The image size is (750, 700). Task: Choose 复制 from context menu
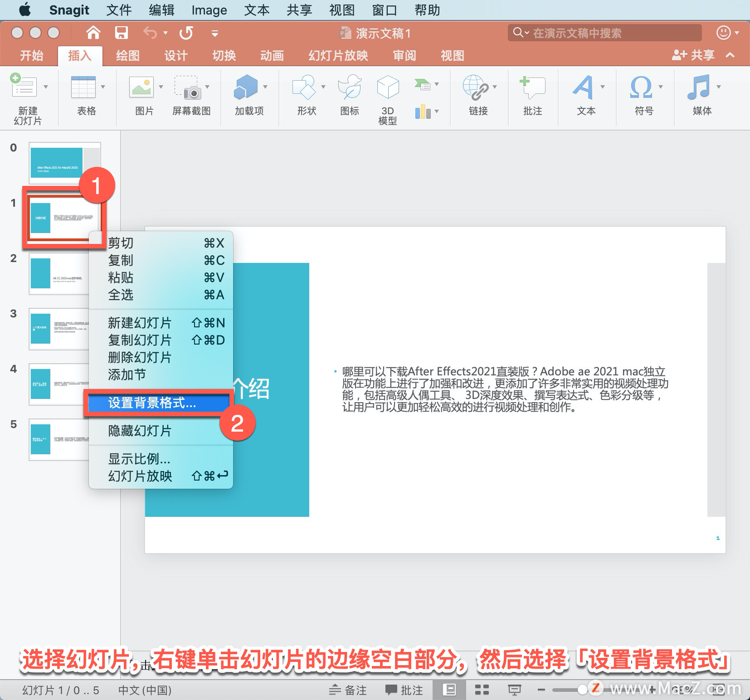click(x=161, y=260)
